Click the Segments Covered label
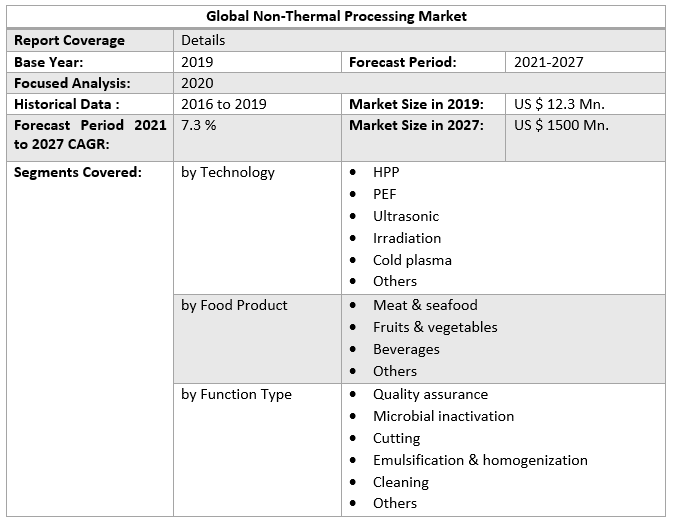Image resolution: width=674 pixels, height=525 pixels. pyautogui.click(x=78, y=172)
